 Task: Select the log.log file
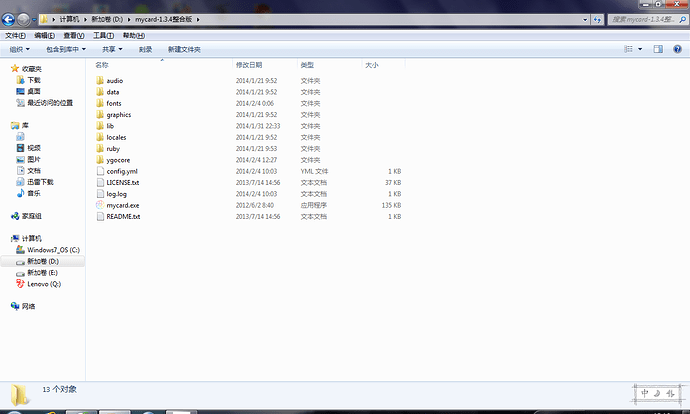click(x=116, y=194)
